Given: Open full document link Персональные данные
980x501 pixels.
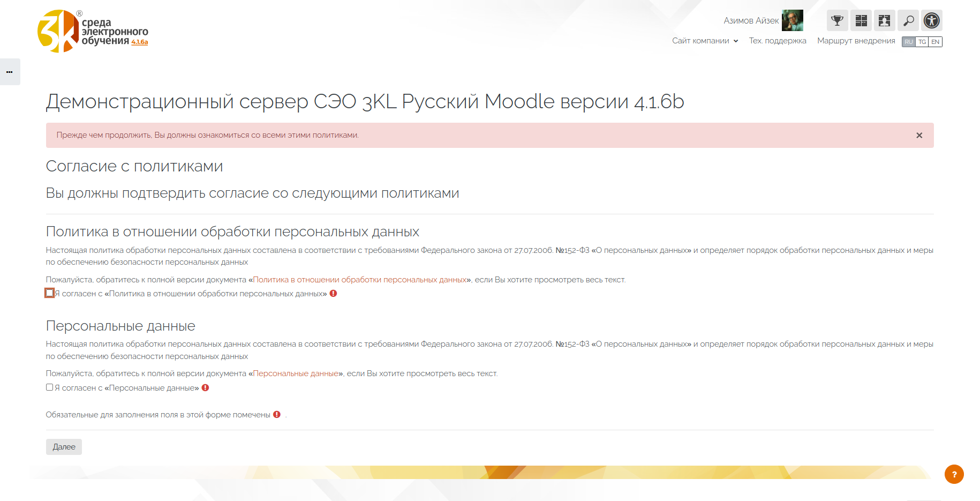Looking at the screenshot, I should [296, 373].
